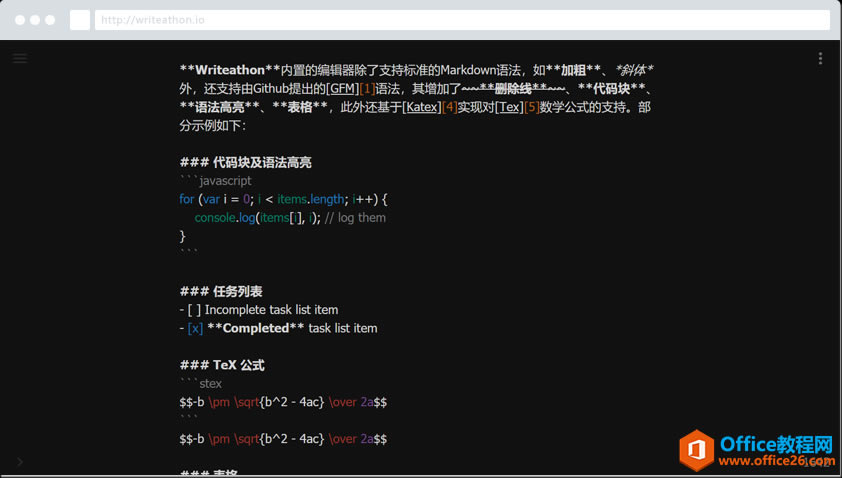This screenshot has width=842, height=478.
Task: Click the 'Incomplete task list item' text
Action: tap(272, 310)
